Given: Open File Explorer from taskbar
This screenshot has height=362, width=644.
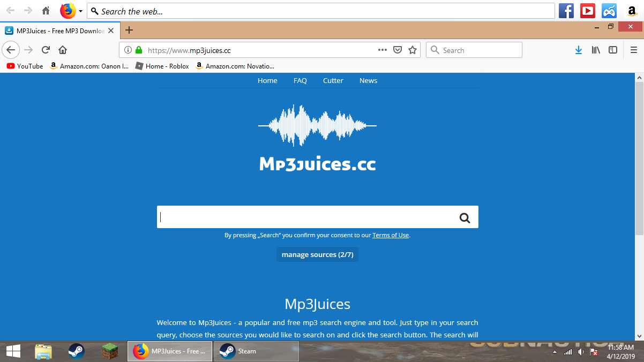Looking at the screenshot, I should point(43,351).
